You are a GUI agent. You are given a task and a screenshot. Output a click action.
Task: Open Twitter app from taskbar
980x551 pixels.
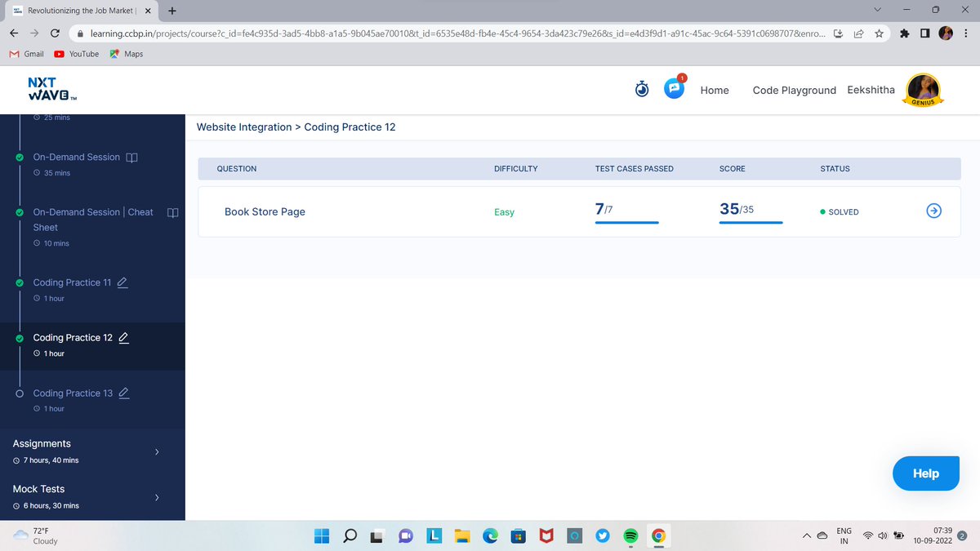pyautogui.click(x=602, y=535)
